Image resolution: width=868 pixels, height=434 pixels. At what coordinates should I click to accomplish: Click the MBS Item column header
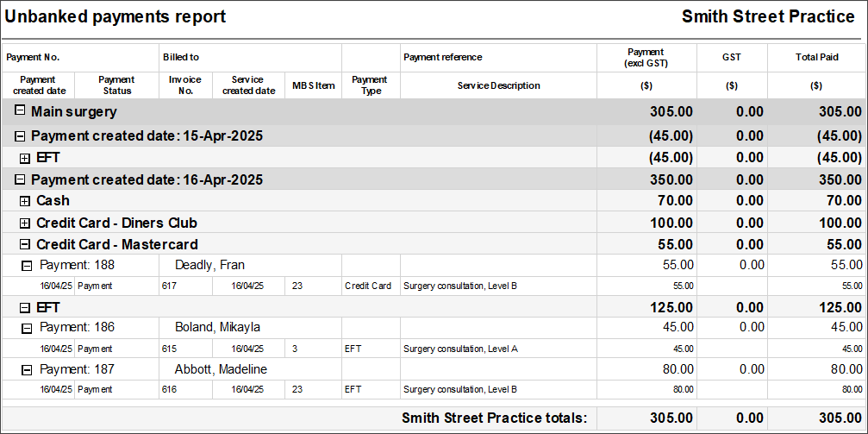(x=314, y=85)
